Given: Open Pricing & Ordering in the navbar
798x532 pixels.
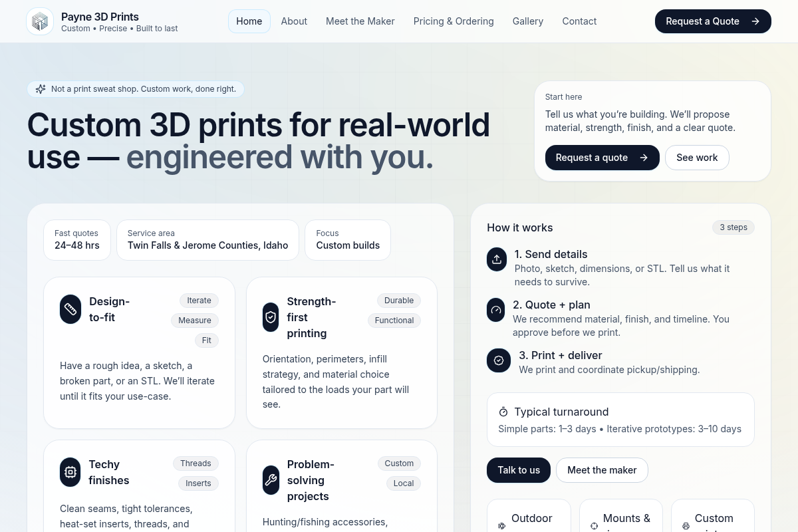Looking at the screenshot, I should click(x=454, y=21).
